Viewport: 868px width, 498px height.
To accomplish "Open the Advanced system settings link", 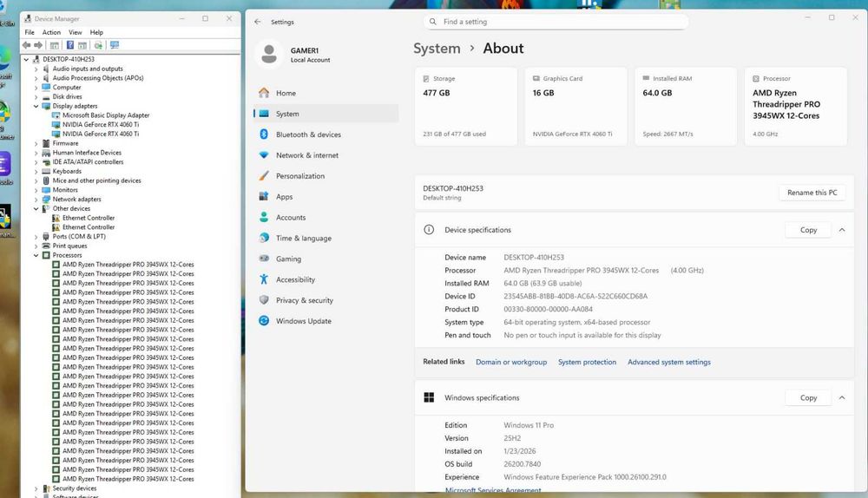I will point(668,362).
